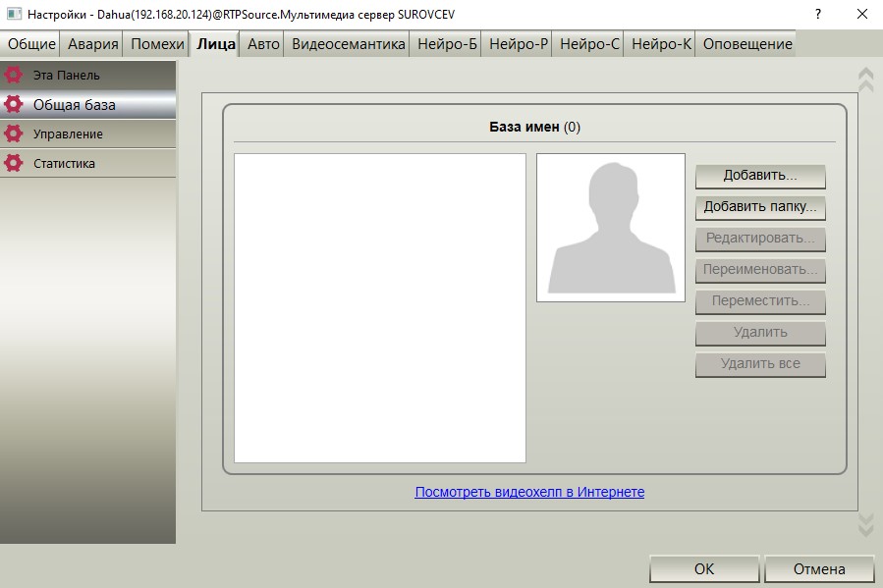Select Общая база in the sidebar

click(87, 105)
